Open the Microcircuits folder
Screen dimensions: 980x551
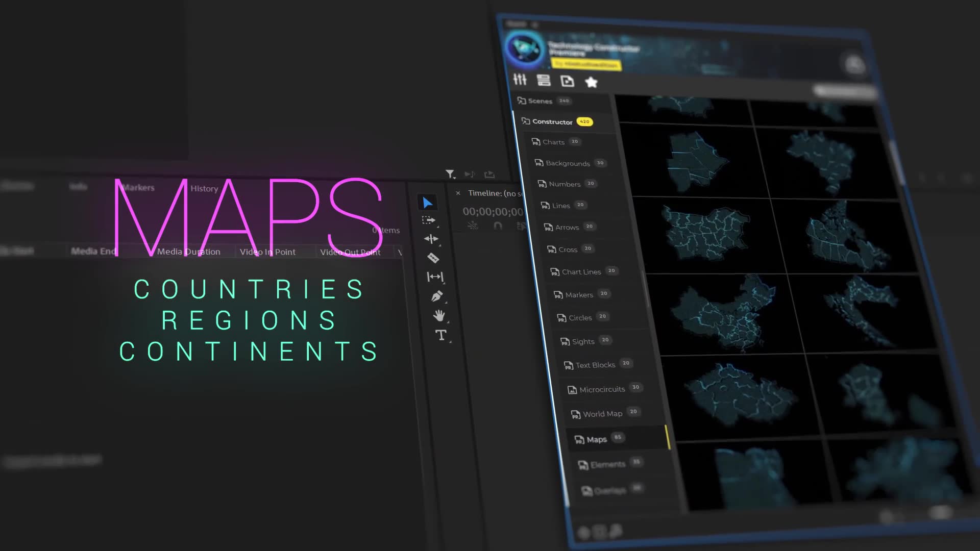605,389
